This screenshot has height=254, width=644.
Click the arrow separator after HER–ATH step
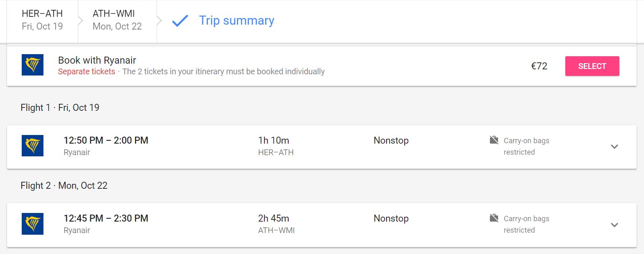pyautogui.click(x=80, y=21)
